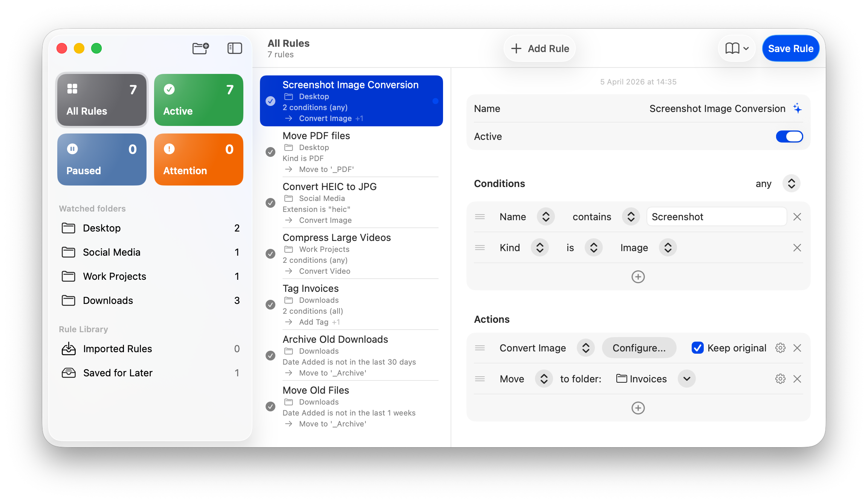
Task: Click the Invoices folder icon in Move action
Action: pyautogui.click(x=622, y=378)
